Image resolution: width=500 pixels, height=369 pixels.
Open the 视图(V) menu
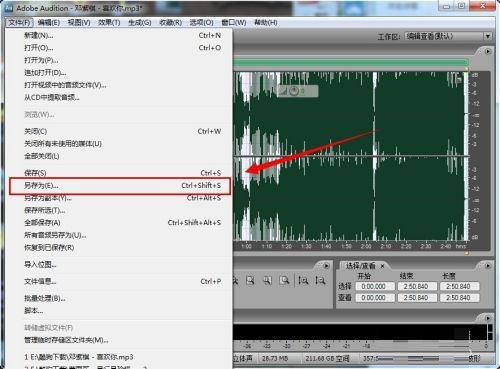(x=79, y=22)
